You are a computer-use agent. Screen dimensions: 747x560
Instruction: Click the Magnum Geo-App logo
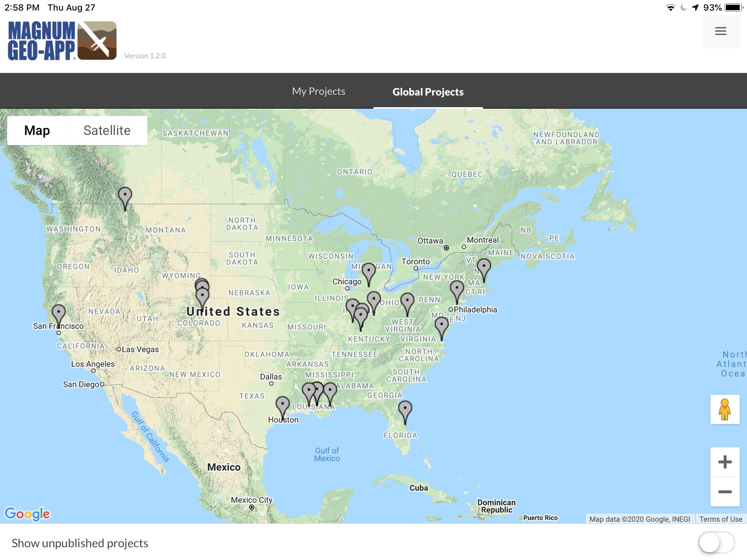pos(62,40)
